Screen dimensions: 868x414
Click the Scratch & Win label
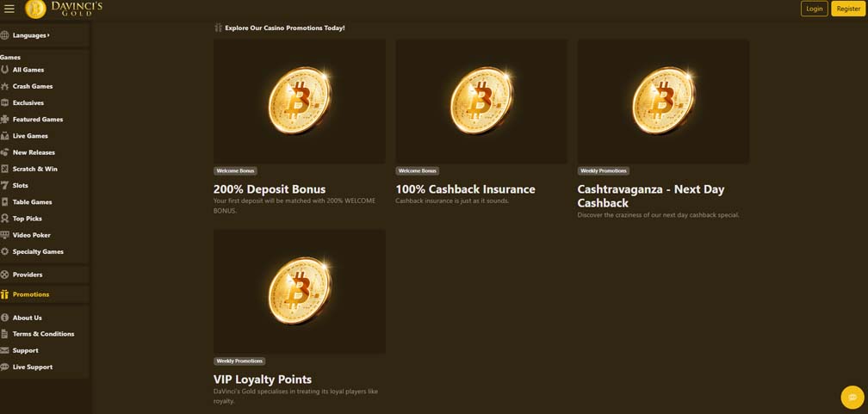[x=34, y=169]
